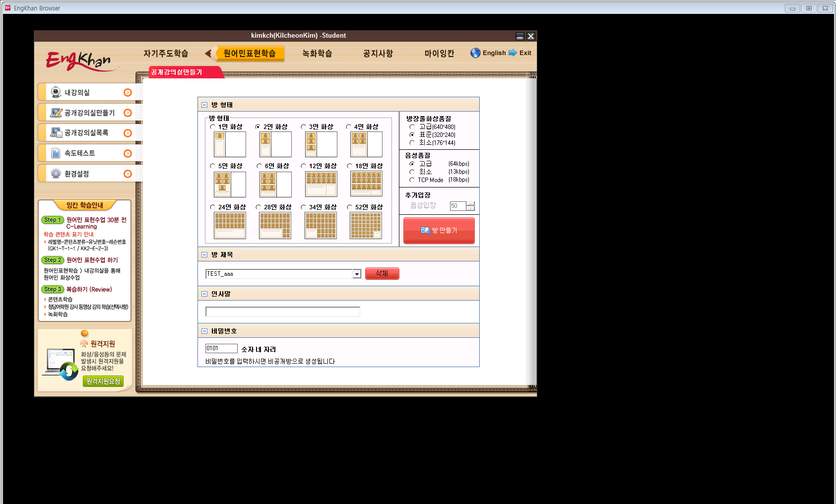Image resolution: width=836 pixels, height=504 pixels.
Task: Increase the 음성입장 count stepper
Action: point(470,203)
